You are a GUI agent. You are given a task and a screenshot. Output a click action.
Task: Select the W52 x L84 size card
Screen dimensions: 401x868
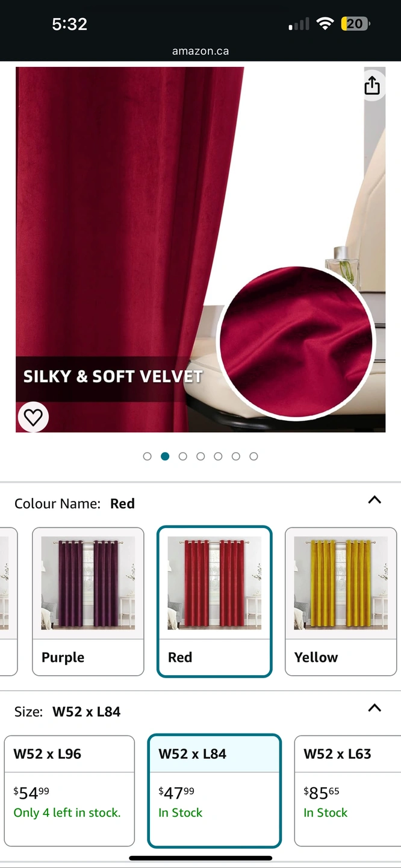pyautogui.click(x=214, y=791)
